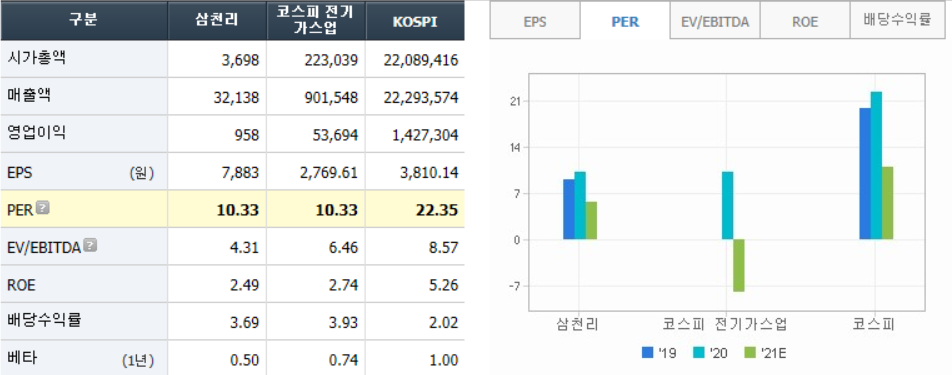Screen dimensions: 952x375
Task: Select the EV/EBITDA row label
Action: tap(45, 248)
